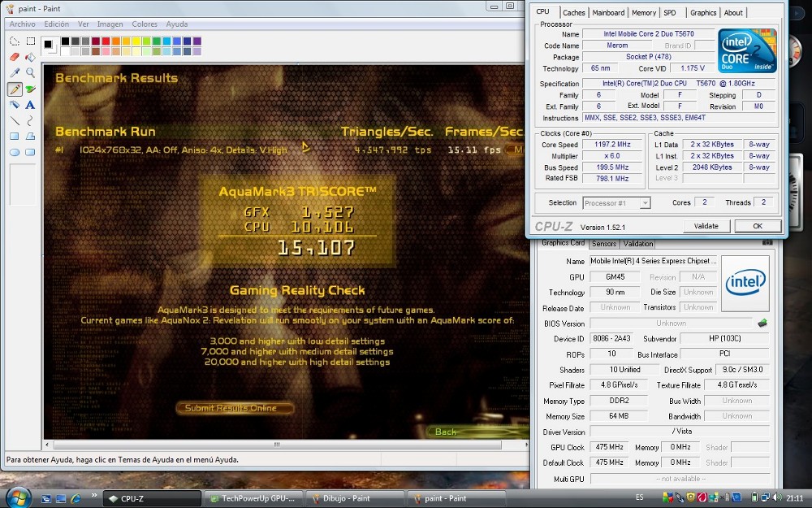
Task: Switch to the Memory tab in CPU-Z
Action: point(644,12)
